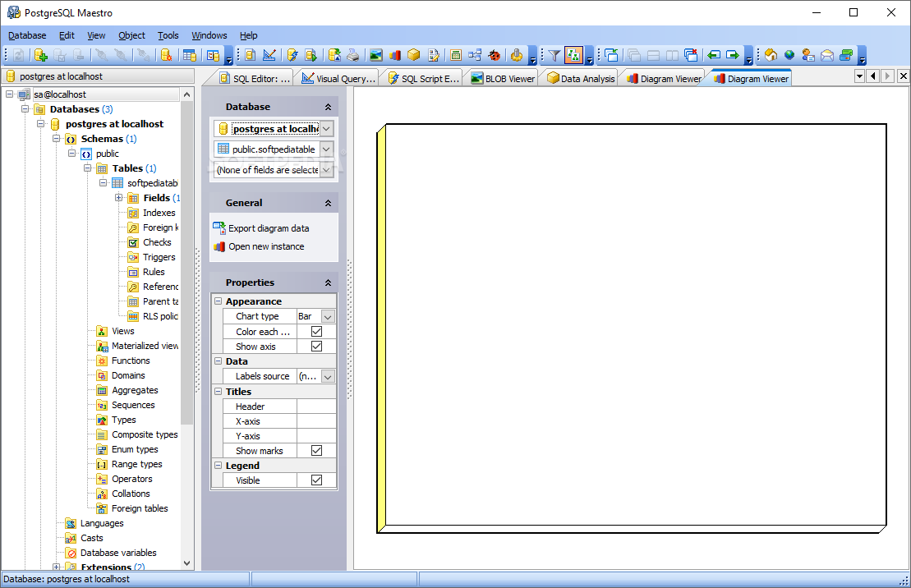Open BLOB viewer picture icon in toolbar
This screenshot has width=911, height=588.
(x=376, y=55)
